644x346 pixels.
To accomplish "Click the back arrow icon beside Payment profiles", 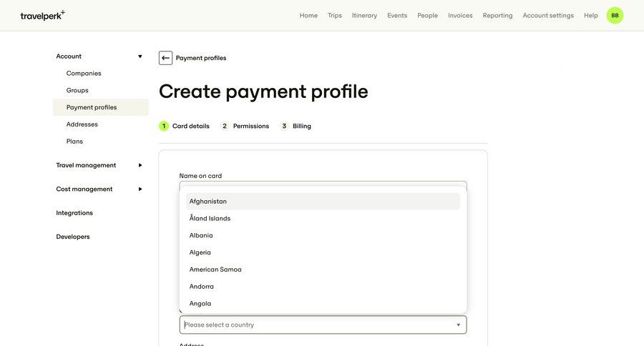I will 165,58.
